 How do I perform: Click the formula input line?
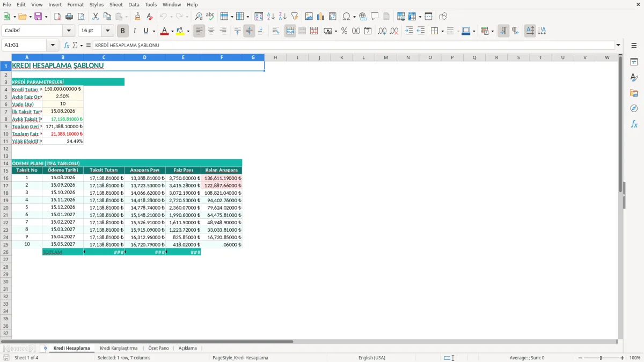point(353,46)
